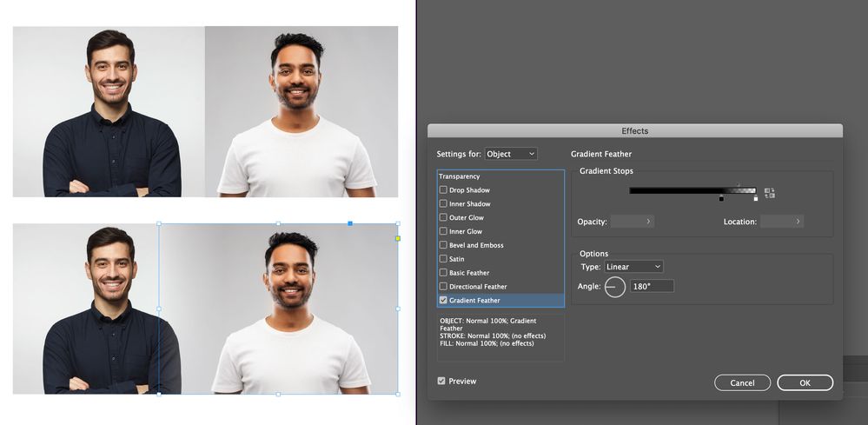Select the Satin label in list
868x425 pixels.
point(457,259)
